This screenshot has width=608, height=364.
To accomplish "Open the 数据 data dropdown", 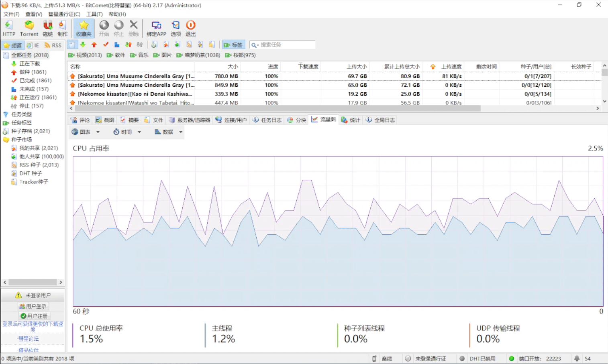I will click(168, 132).
